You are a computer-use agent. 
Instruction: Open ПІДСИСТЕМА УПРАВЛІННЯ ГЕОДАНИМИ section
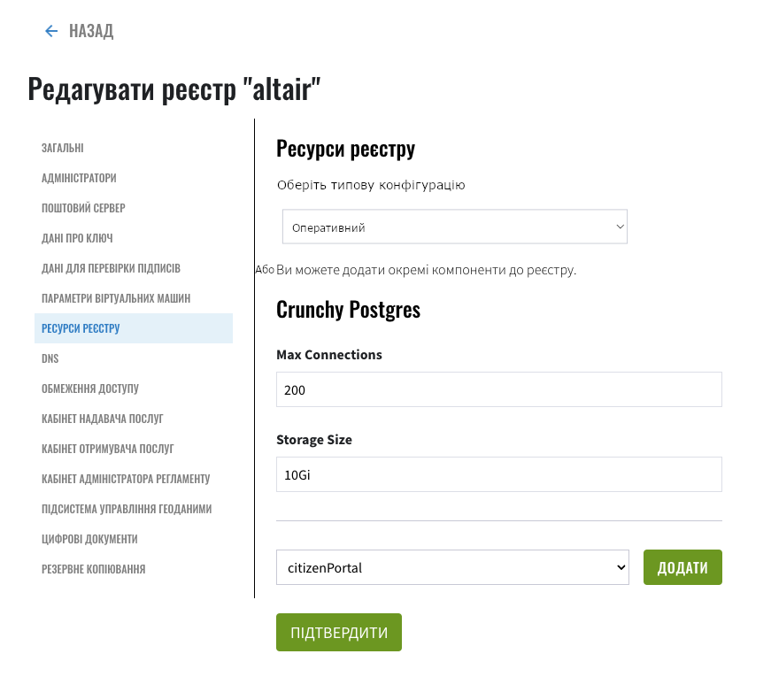(x=127, y=509)
